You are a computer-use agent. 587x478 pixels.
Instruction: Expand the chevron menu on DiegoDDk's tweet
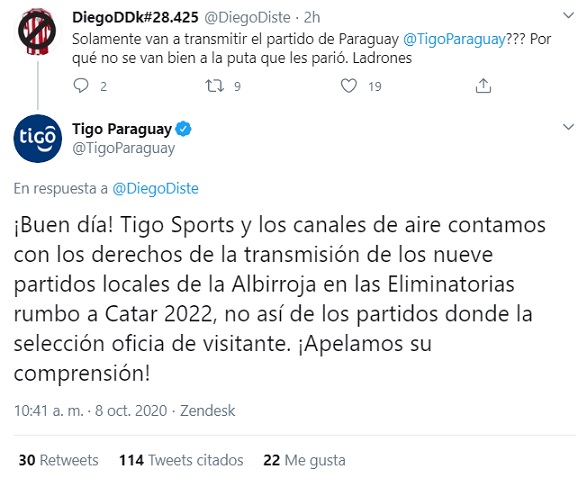pyautogui.click(x=569, y=15)
